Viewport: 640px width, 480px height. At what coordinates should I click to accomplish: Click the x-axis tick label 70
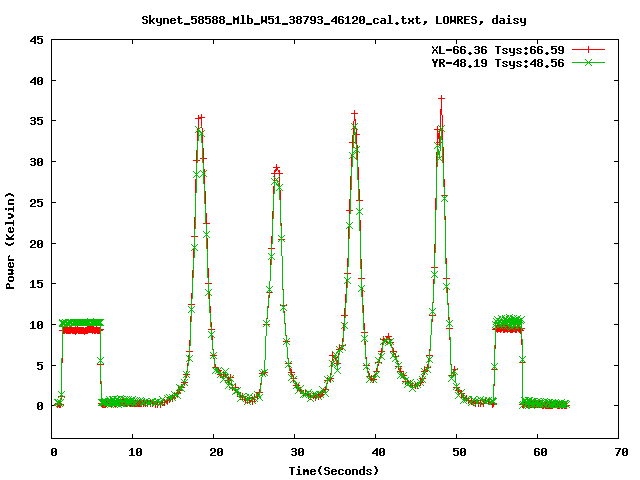pyautogui.click(x=621, y=452)
